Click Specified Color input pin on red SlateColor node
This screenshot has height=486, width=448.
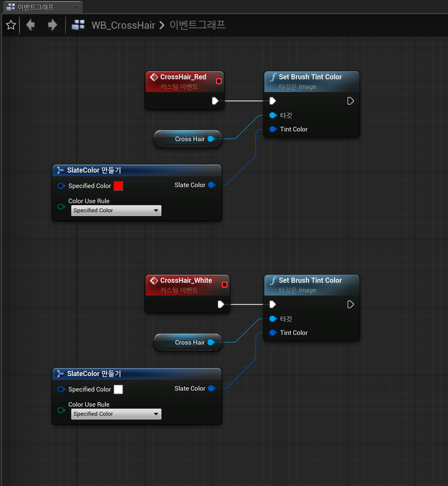tap(61, 186)
